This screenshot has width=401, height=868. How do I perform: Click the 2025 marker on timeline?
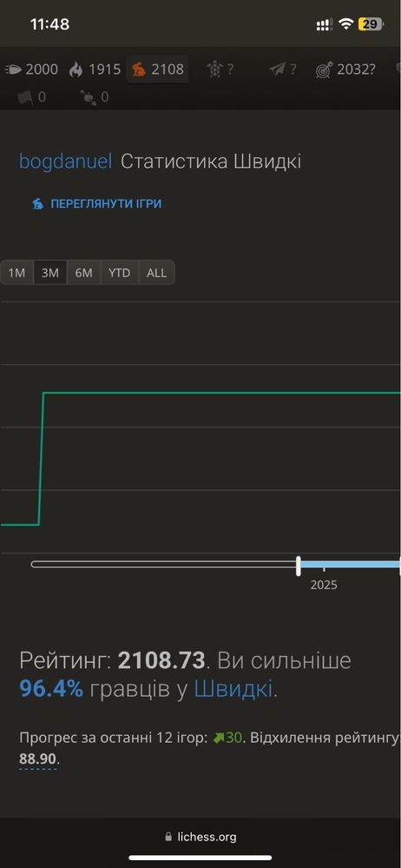pos(324,585)
